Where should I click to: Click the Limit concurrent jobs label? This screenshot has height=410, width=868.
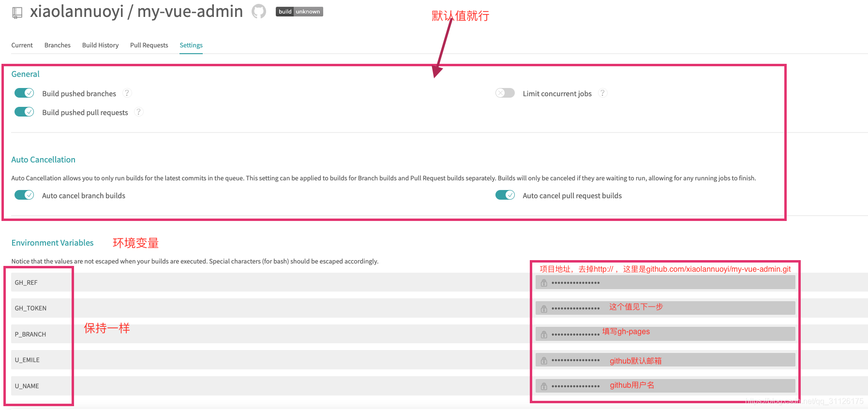click(x=557, y=93)
